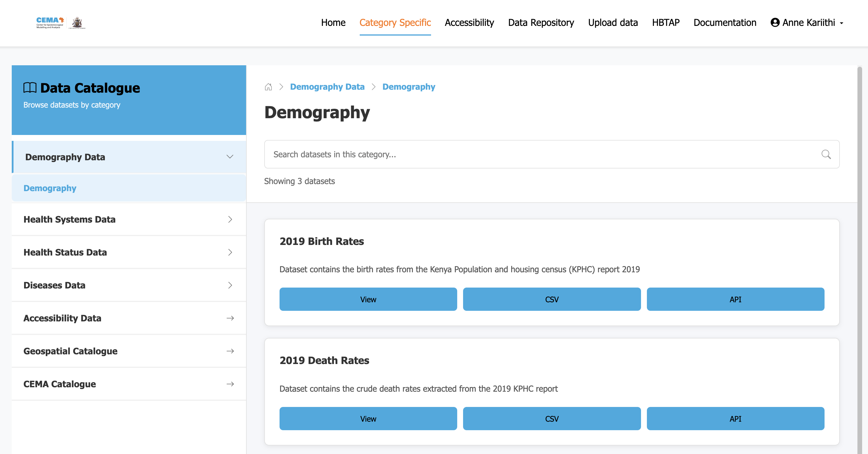Screen dimensions: 868x454
Task: Click the search magnifier icon
Action: (826, 154)
